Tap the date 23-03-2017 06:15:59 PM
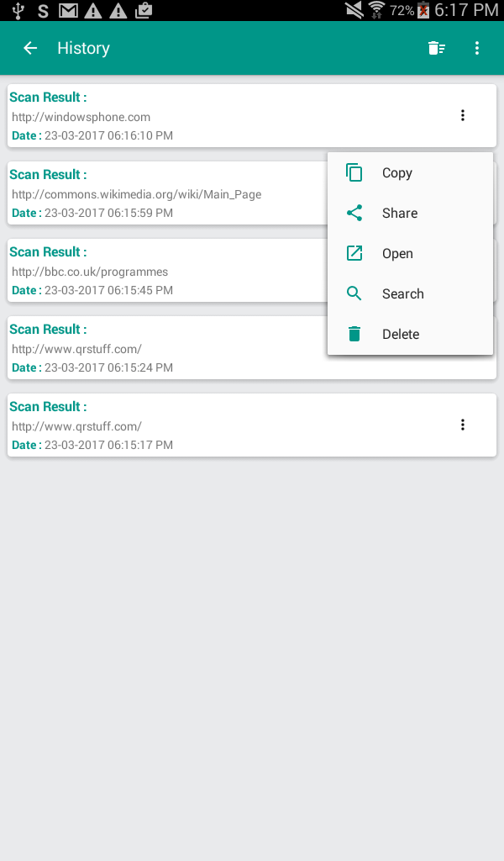The image size is (504, 861). pyautogui.click(x=108, y=213)
